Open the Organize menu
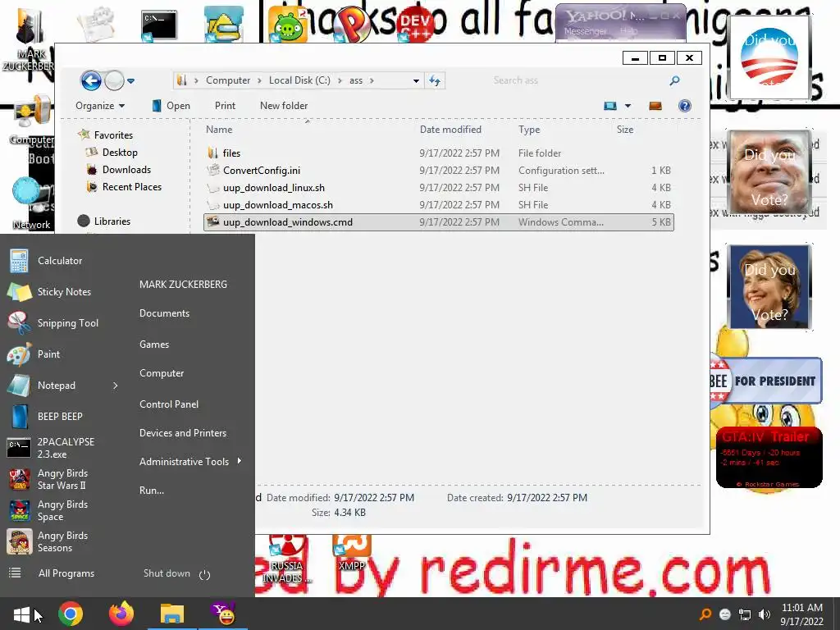Screen dimensions: 840x630 (x=100, y=106)
